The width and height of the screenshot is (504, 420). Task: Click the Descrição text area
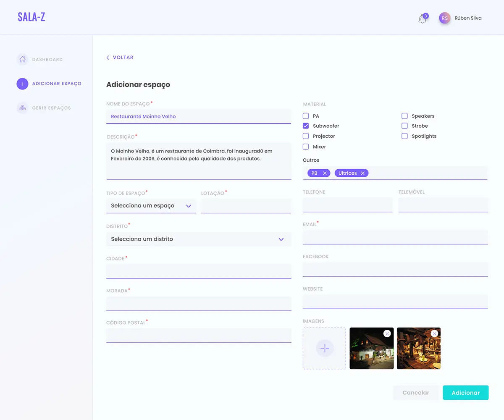[199, 161]
